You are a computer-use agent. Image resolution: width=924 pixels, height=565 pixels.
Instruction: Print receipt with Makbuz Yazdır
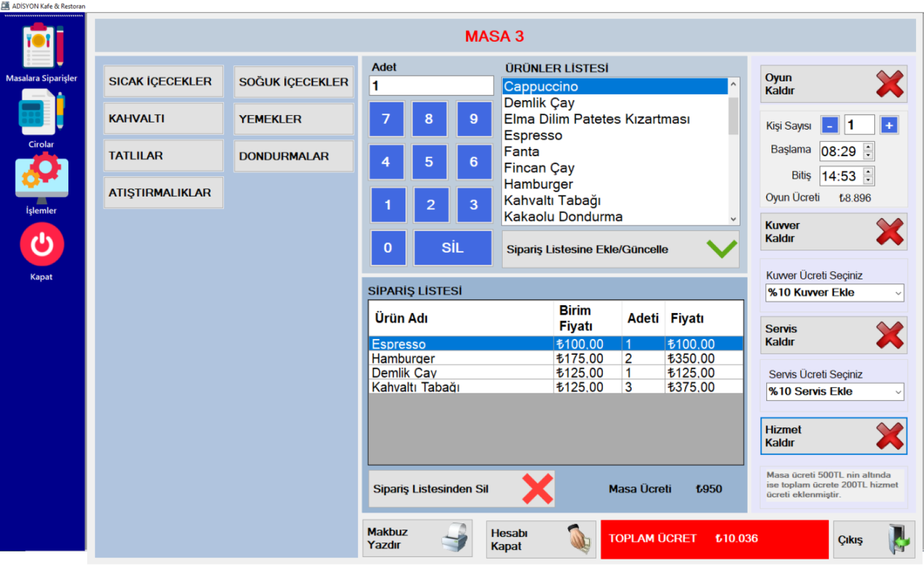pyautogui.click(x=417, y=538)
